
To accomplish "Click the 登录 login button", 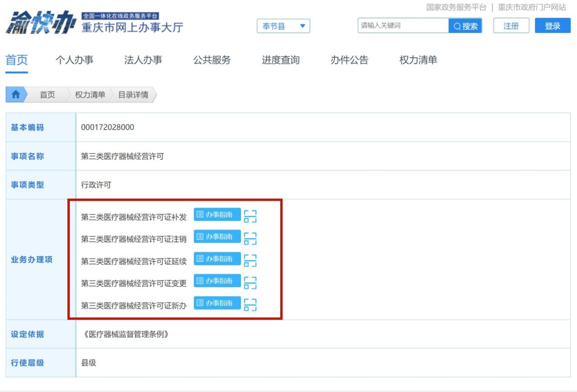I will (x=552, y=26).
